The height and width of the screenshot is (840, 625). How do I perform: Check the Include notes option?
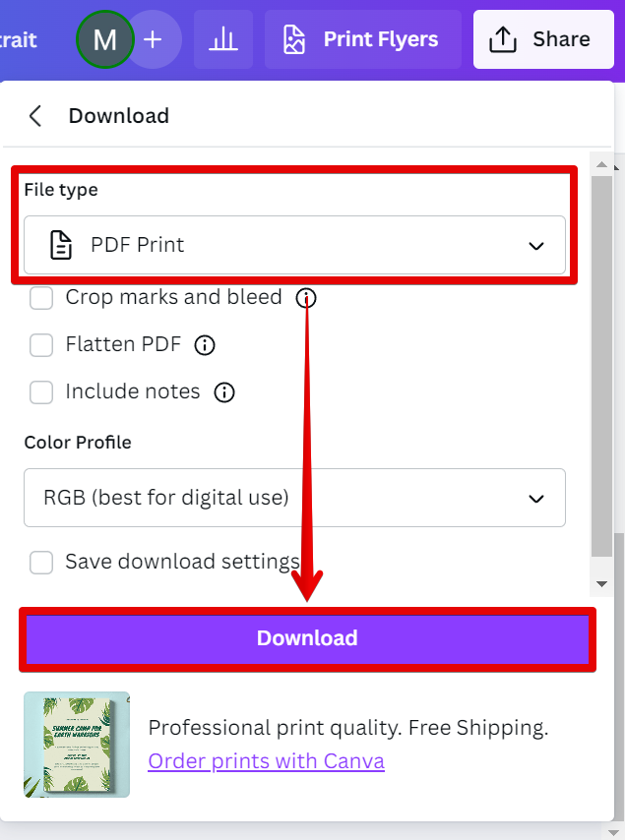[41, 392]
